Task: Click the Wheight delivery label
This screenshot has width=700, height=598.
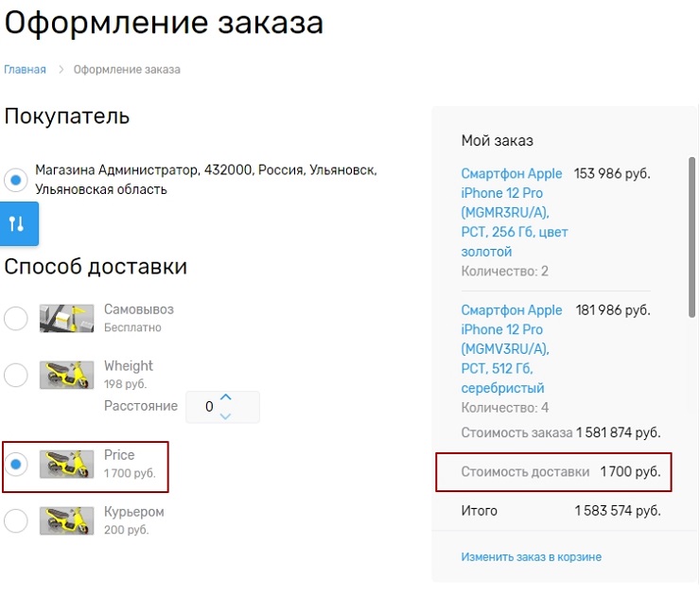Action: 129,366
